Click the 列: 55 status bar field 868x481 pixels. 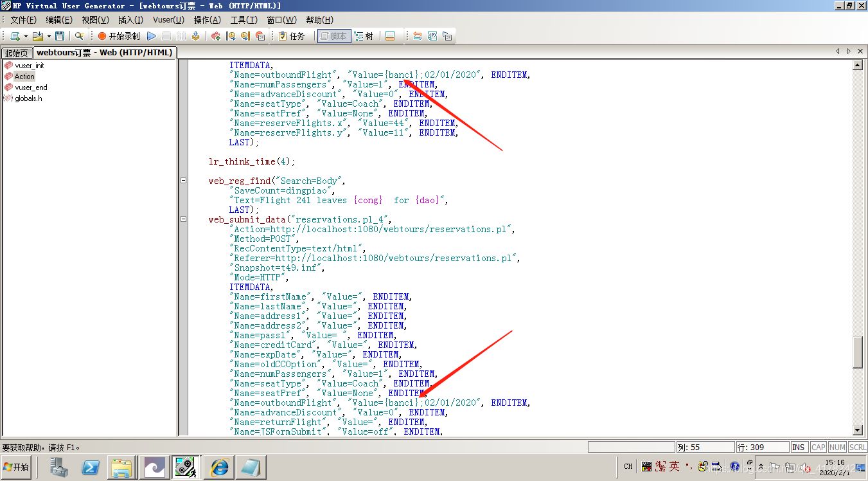point(705,447)
